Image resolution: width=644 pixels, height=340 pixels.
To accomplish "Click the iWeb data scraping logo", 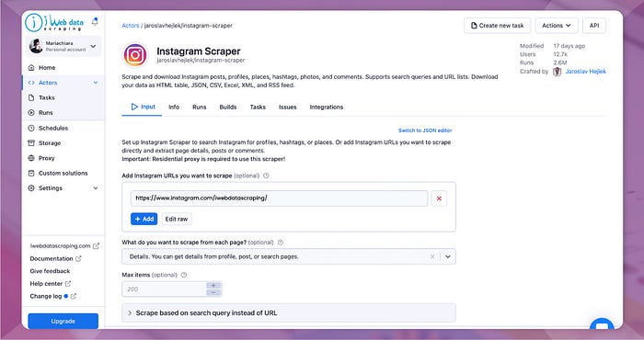I will (54, 23).
